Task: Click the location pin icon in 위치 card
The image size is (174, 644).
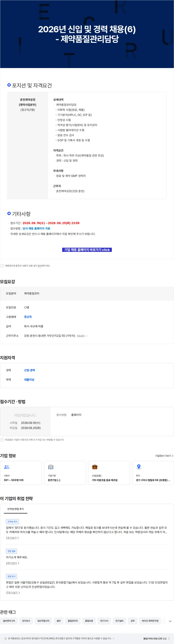Action: click(x=139, y=467)
